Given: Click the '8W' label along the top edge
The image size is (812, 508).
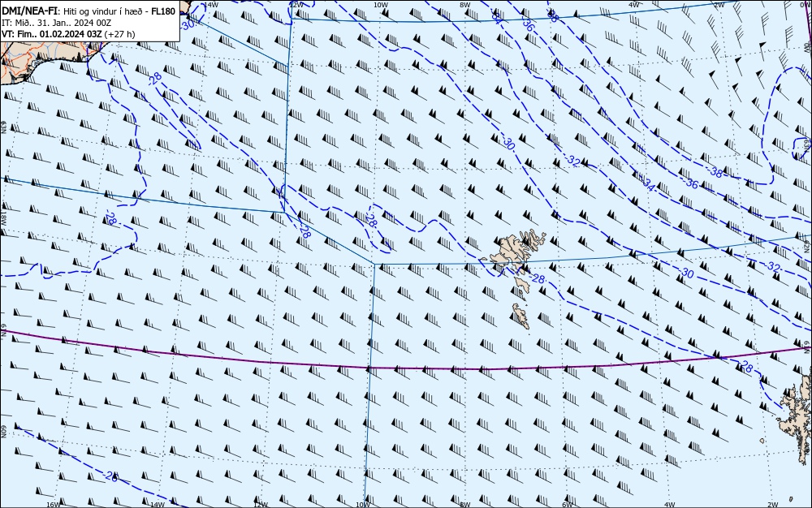Looking at the screenshot, I should tap(465, 5).
